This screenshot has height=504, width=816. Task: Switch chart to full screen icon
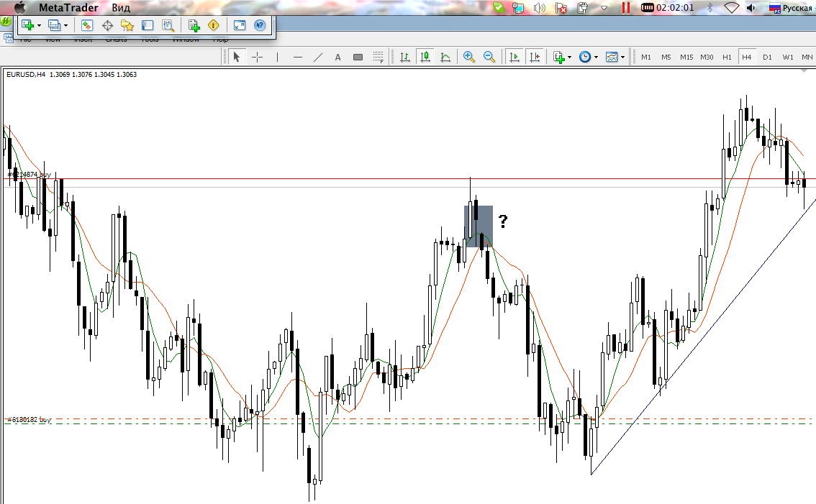[240, 25]
